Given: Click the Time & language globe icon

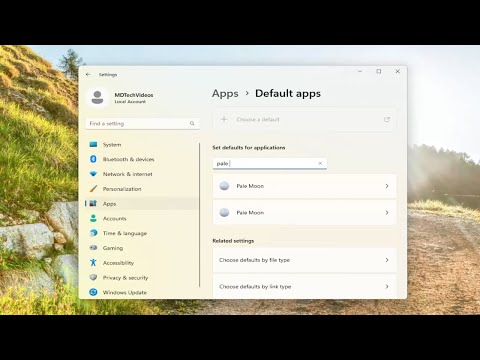Looking at the screenshot, I should click(93, 233).
